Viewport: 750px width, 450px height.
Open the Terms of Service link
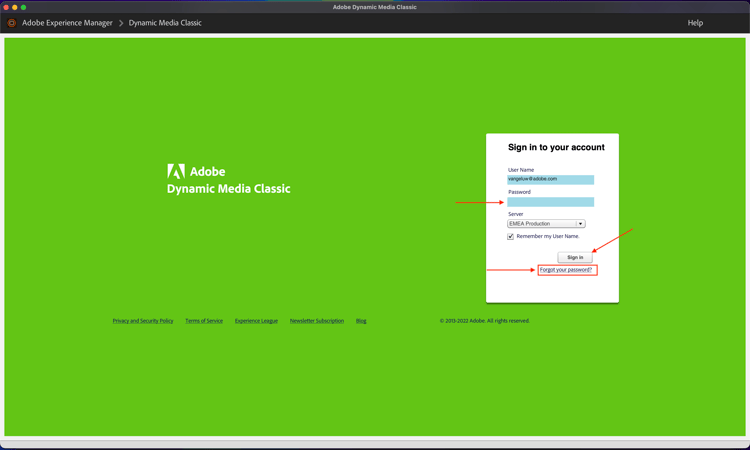pos(204,321)
